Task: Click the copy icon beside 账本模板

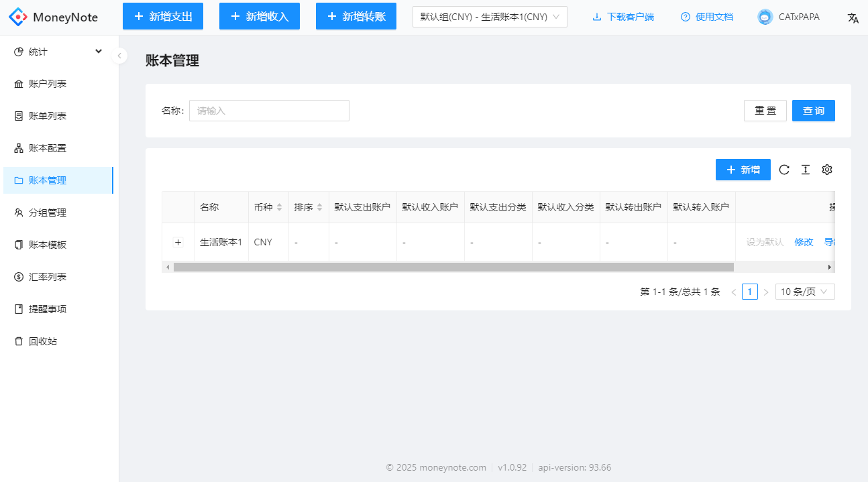Action: 19,245
